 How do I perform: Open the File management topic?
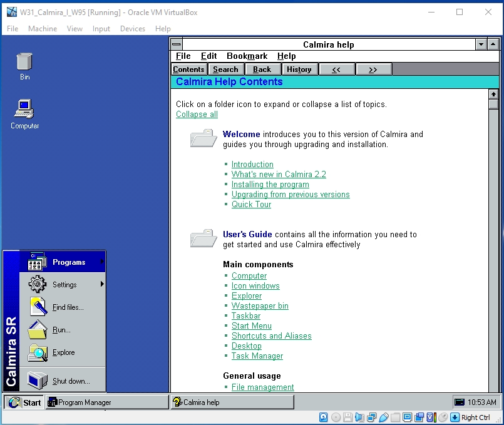[x=262, y=387]
